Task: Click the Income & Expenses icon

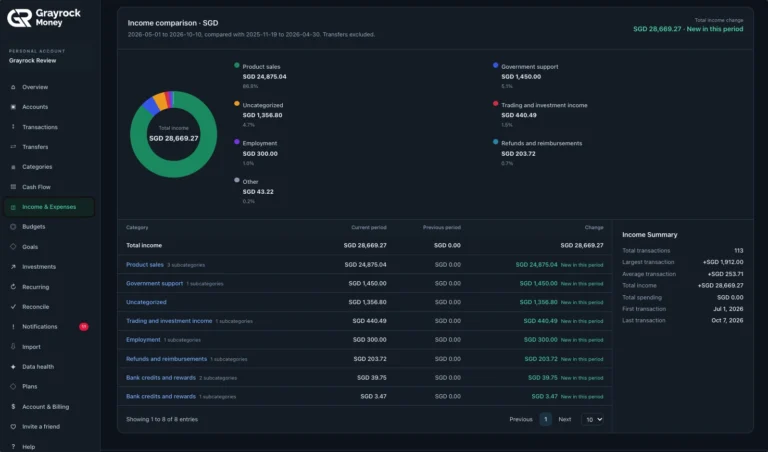Action: 13,207
